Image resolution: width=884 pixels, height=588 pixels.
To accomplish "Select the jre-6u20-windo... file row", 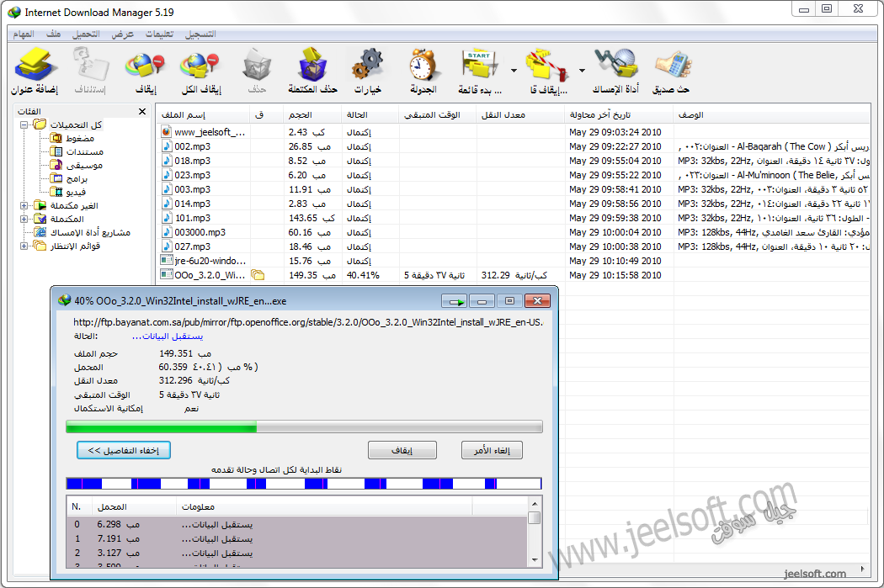I will point(513,262).
